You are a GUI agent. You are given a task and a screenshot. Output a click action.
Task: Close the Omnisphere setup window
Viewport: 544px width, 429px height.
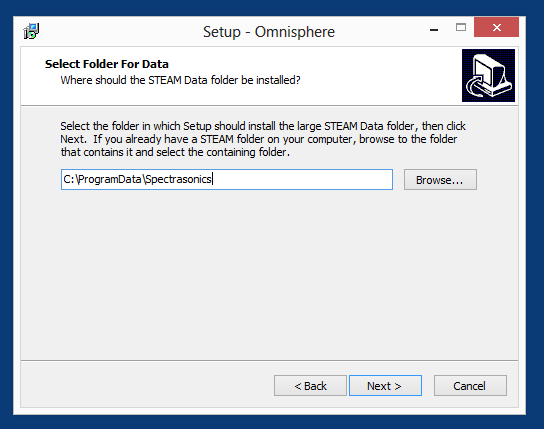(496, 27)
